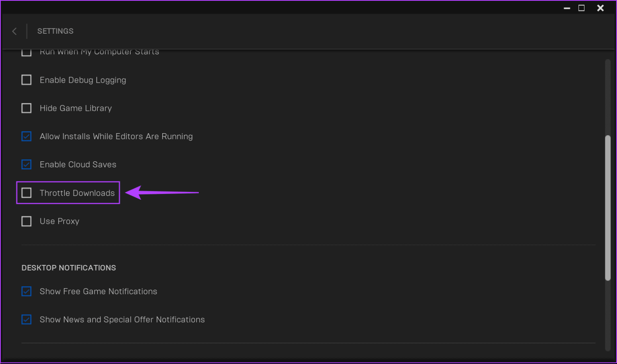
Task: Click the vertical scrollbar thumb
Action: tap(608, 208)
